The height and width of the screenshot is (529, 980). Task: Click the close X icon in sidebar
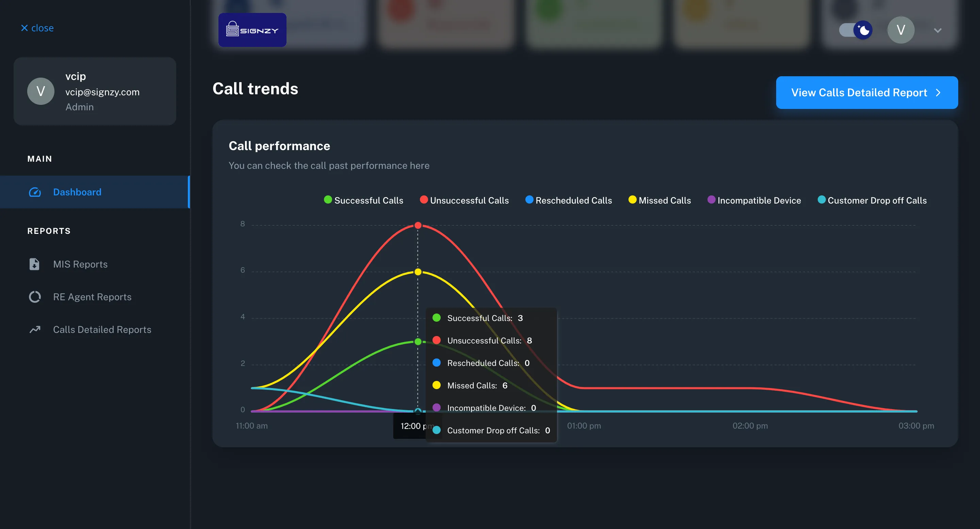click(x=24, y=28)
